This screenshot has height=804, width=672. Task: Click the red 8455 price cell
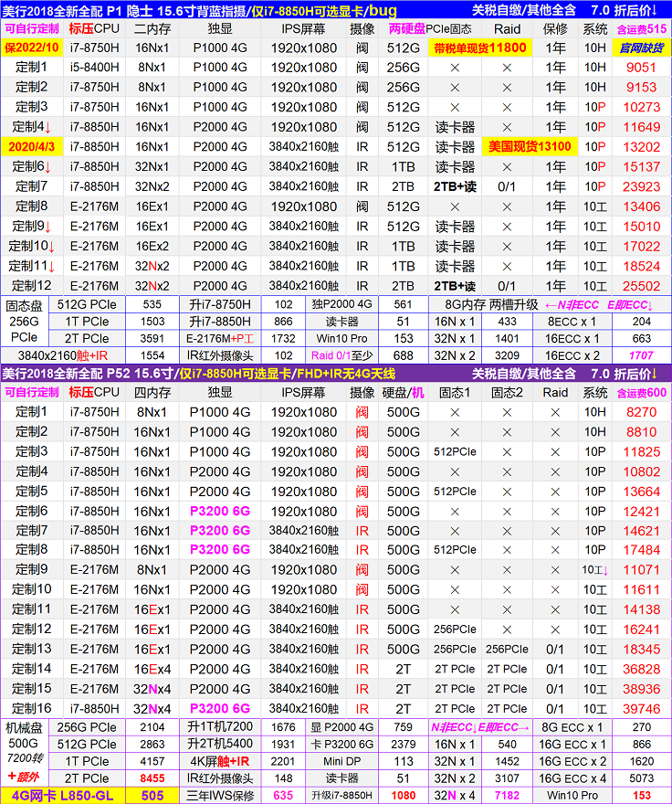pyautogui.click(x=153, y=778)
